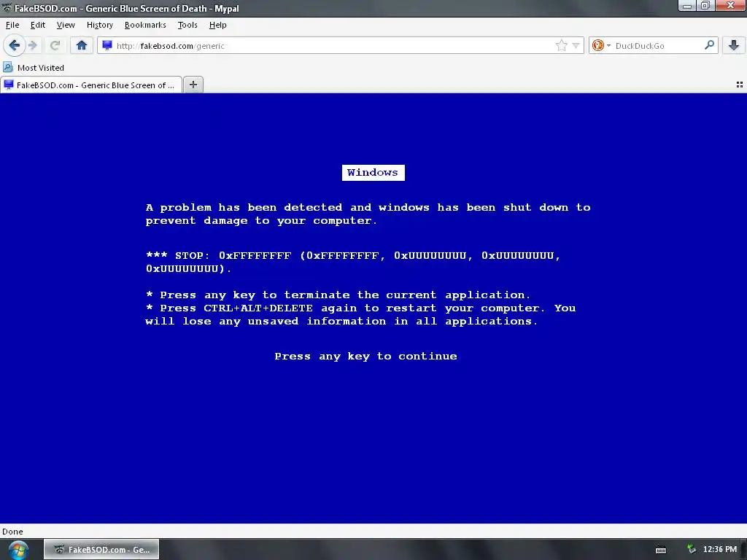
Task: Open the View menu
Action: coord(66,25)
